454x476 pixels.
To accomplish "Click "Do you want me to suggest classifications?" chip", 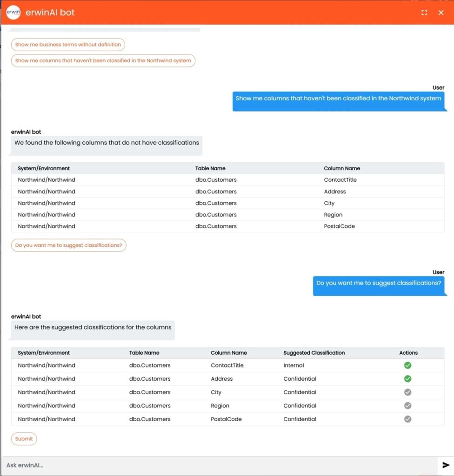I will point(68,245).
